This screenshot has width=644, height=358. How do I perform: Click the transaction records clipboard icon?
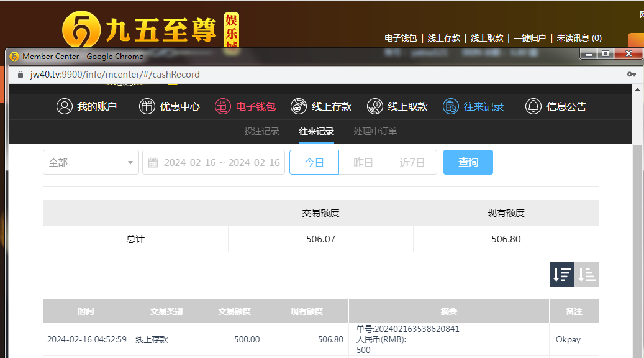click(x=451, y=106)
